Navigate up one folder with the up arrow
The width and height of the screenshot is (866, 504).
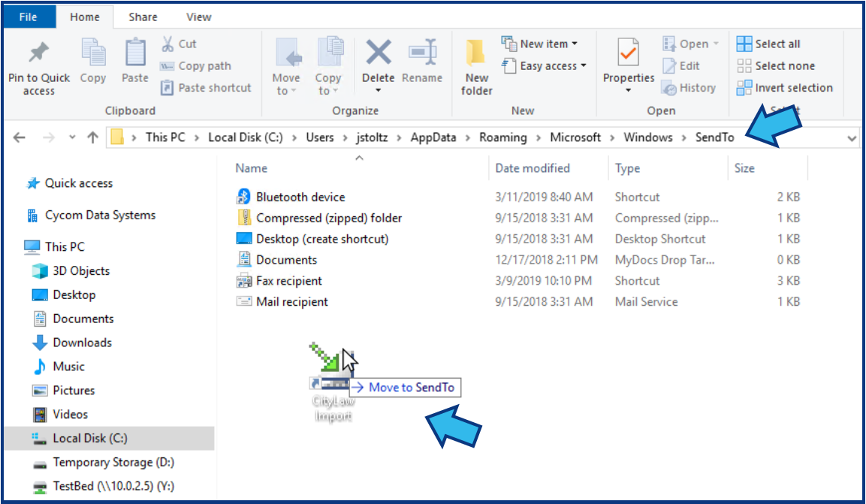91,137
